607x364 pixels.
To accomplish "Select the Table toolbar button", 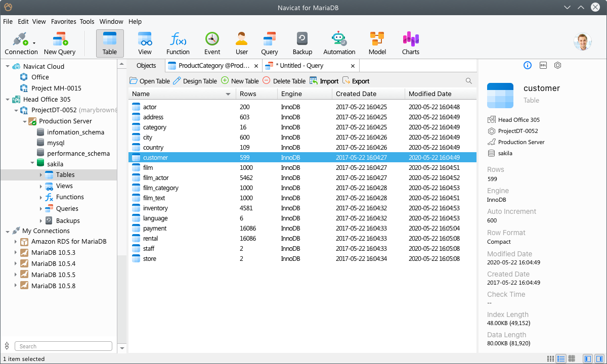I will [x=110, y=43].
